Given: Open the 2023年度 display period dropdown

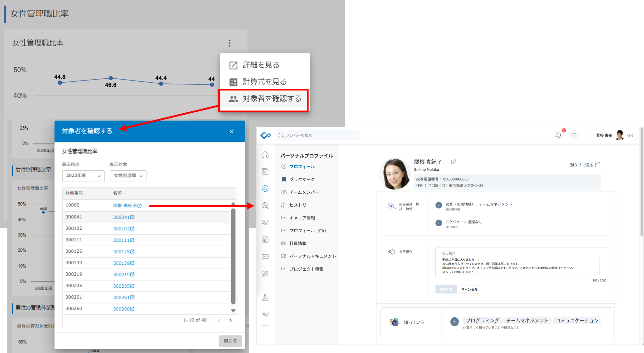Looking at the screenshot, I should pyautogui.click(x=83, y=176).
